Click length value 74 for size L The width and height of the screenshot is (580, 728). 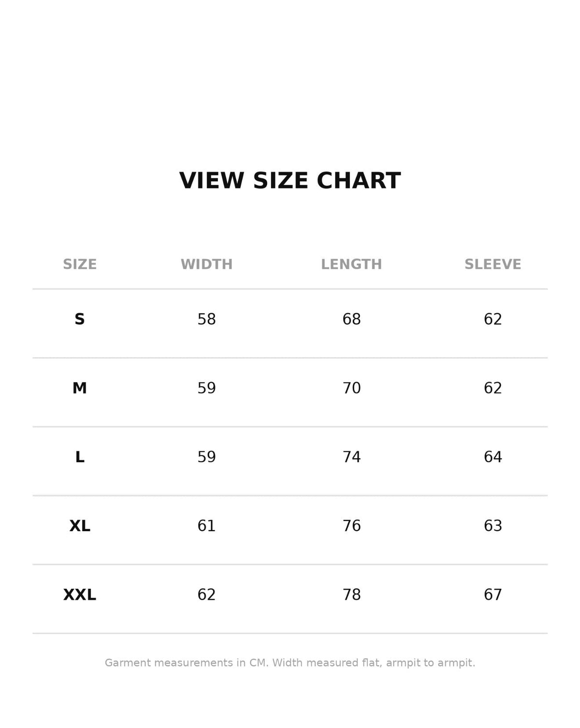click(x=351, y=457)
